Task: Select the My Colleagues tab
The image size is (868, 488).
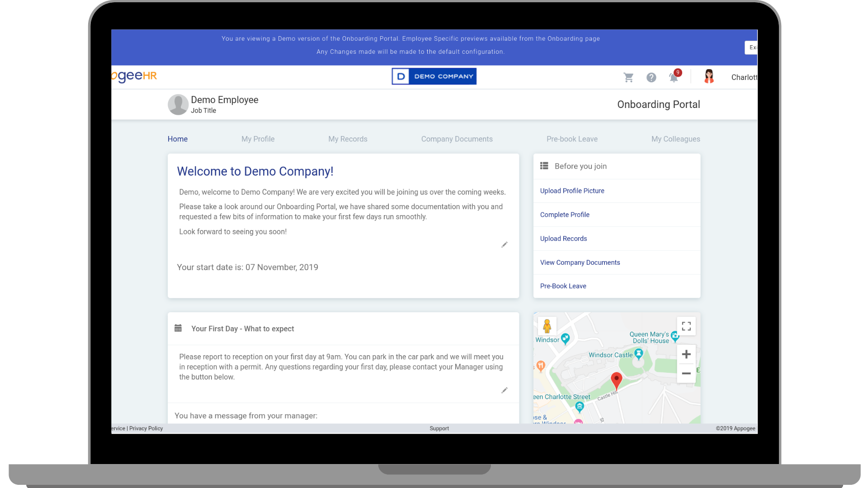Action: [x=675, y=139]
